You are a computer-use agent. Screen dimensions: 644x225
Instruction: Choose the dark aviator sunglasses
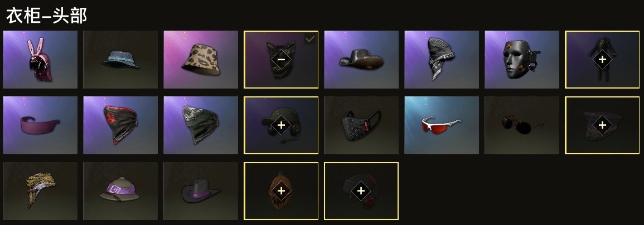click(x=522, y=125)
